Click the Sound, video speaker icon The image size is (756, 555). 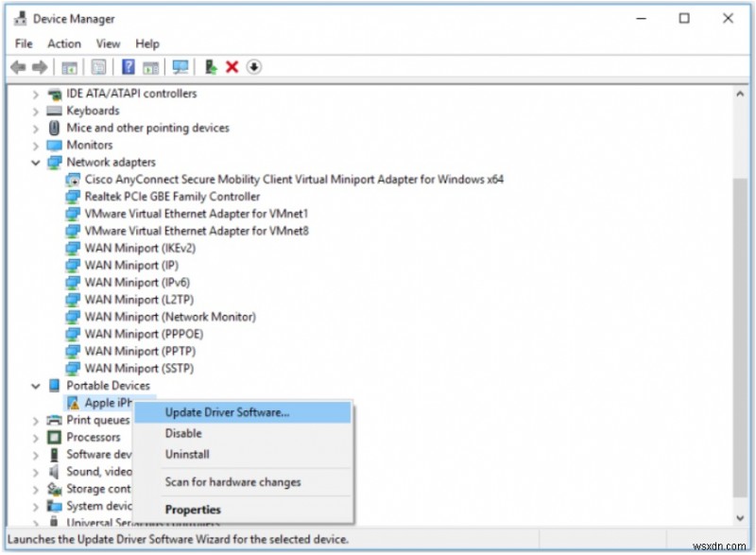point(55,472)
